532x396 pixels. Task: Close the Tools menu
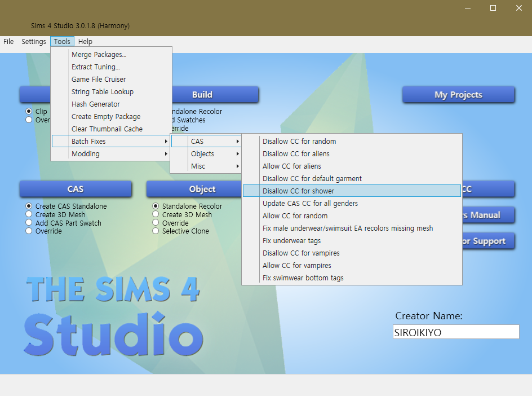62,41
